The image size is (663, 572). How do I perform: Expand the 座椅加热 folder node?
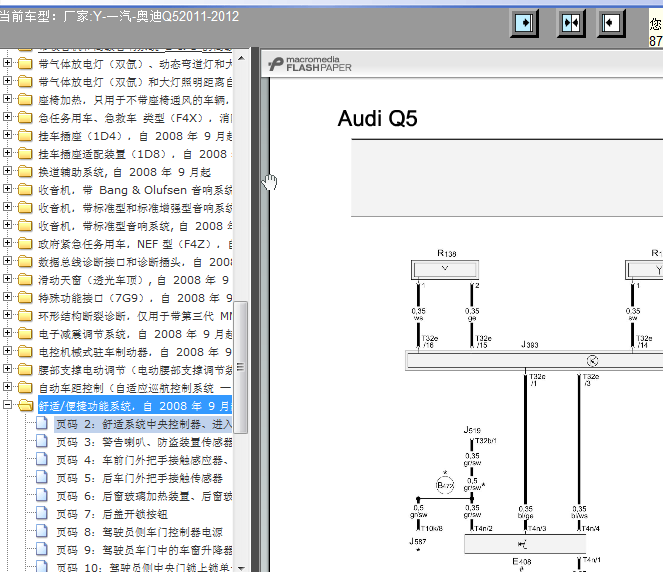[7, 99]
